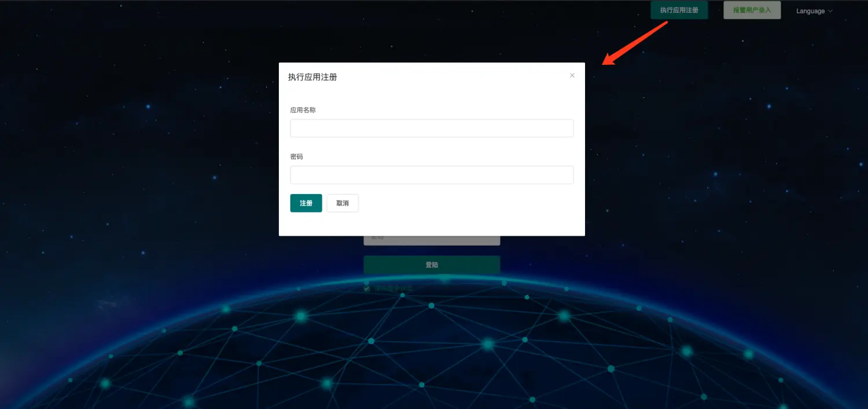The width and height of the screenshot is (868, 409).
Task: Open the Language dropdown
Action: (814, 11)
